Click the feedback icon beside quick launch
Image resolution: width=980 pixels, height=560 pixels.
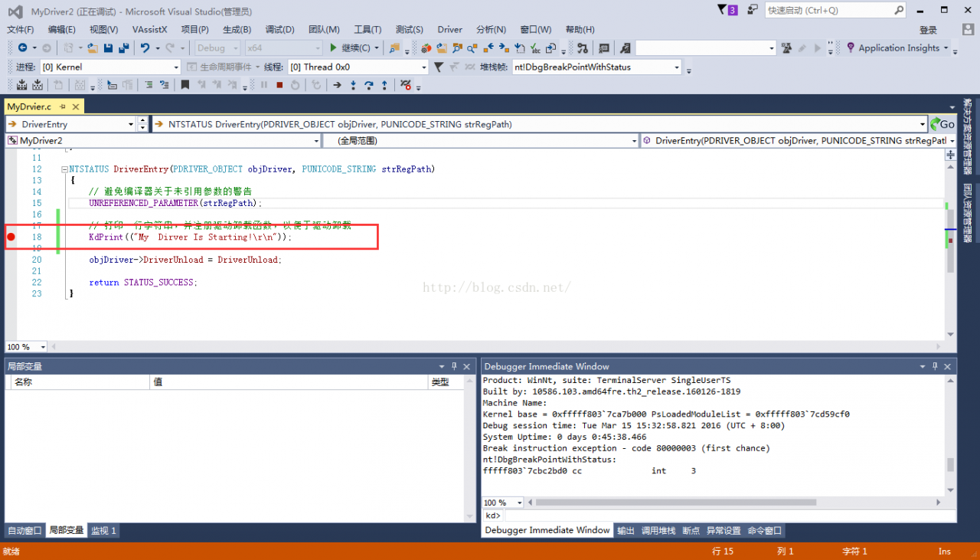click(753, 10)
